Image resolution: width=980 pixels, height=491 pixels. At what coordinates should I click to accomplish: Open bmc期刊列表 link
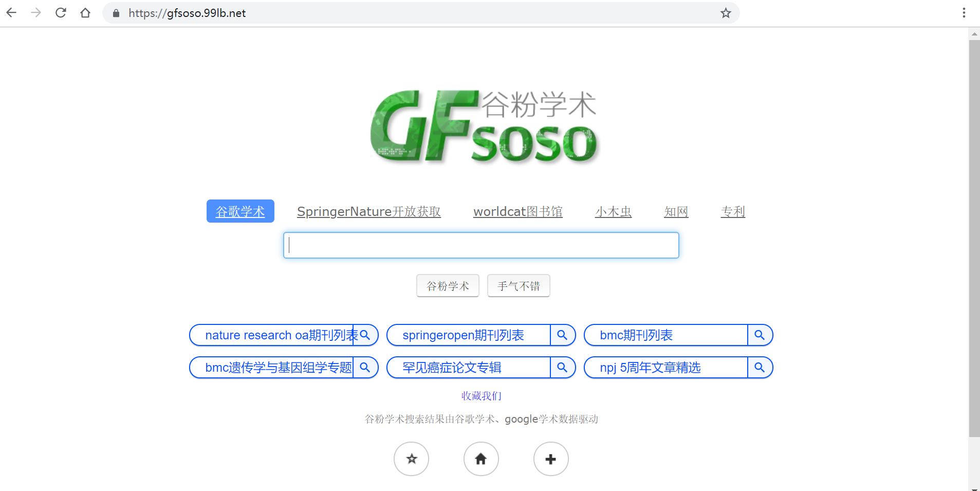[636, 335]
